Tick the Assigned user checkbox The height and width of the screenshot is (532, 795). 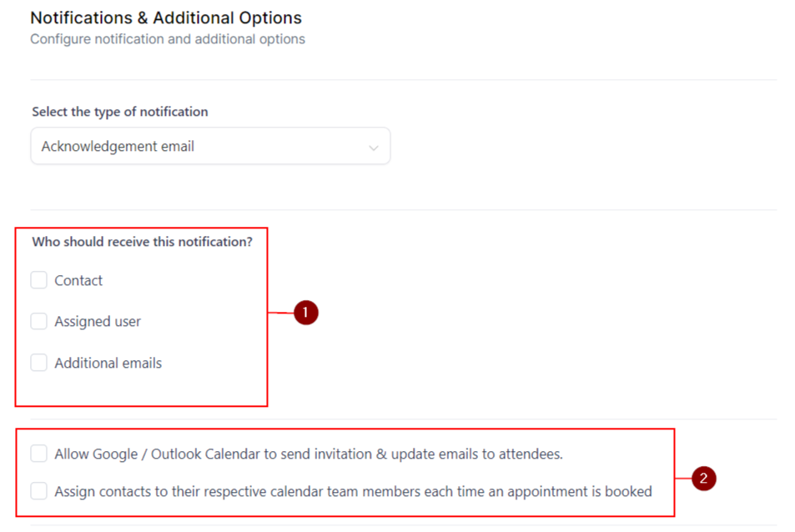38,321
